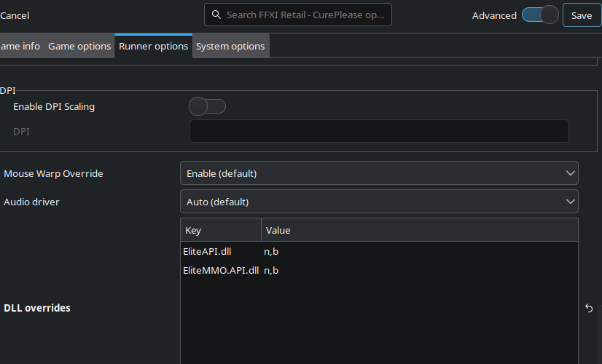
Task: Click the Mouse Warp Override label
Action: pos(53,173)
